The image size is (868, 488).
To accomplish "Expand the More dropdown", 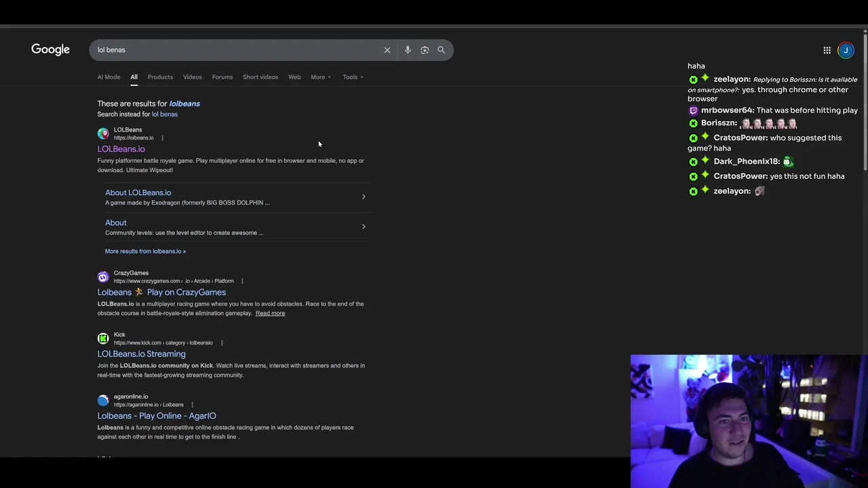I will click(x=321, y=77).
